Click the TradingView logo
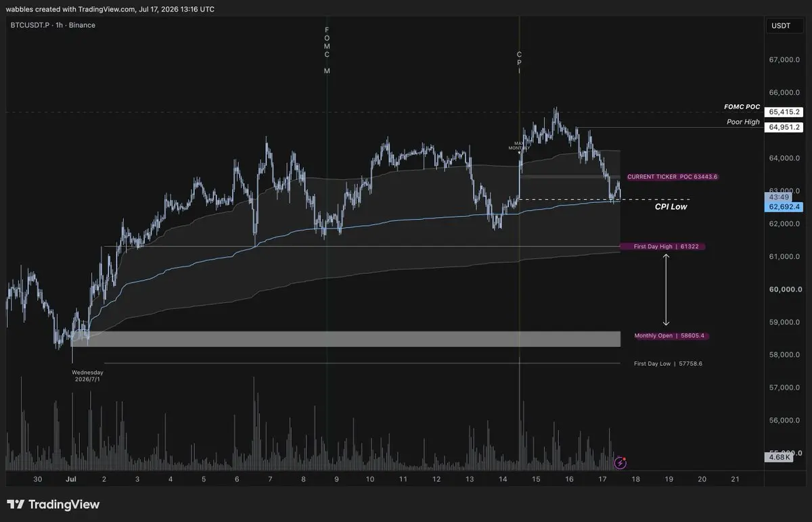This screenshot has height=522, width=812. click(x=53, y=504)
